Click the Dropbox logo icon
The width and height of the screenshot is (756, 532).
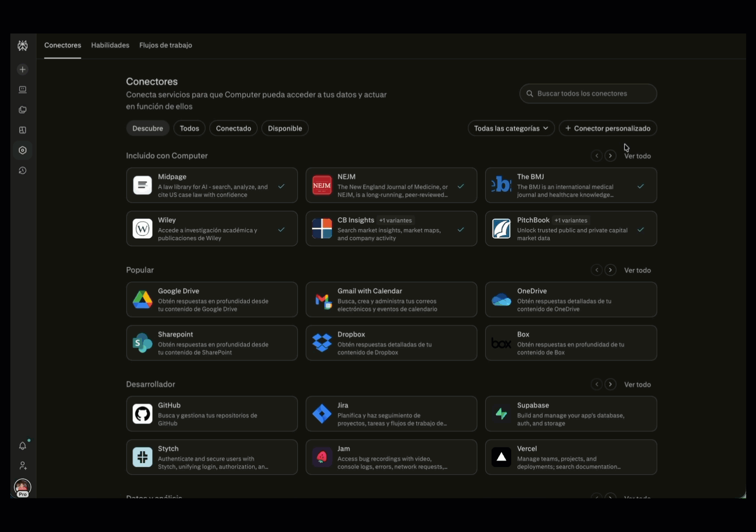coord(322,343)
